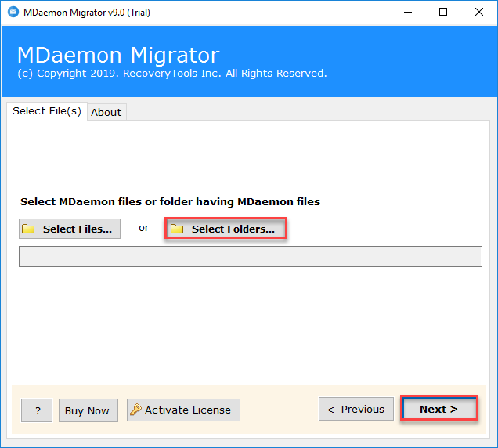Click the key icon on Activate License
498x448 pixels.
135,410
